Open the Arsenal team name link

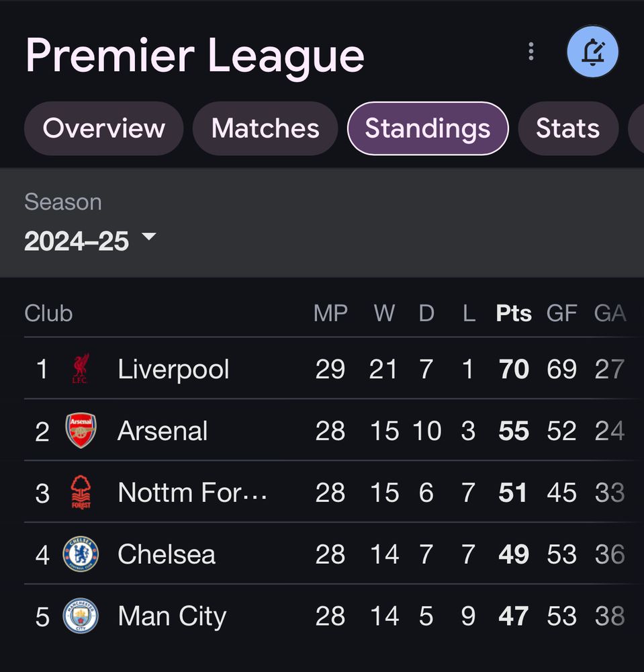point(163,431)
